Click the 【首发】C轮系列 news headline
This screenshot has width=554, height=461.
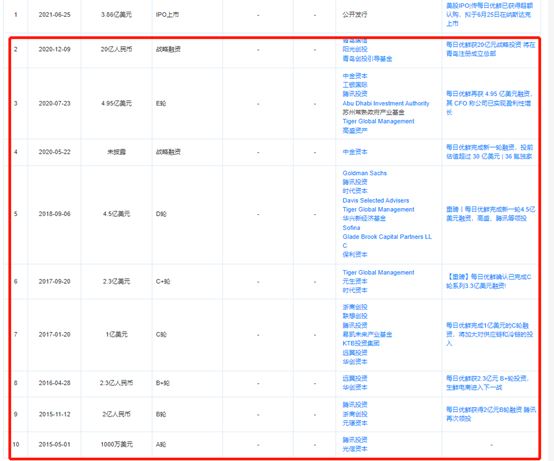[489, 281]
